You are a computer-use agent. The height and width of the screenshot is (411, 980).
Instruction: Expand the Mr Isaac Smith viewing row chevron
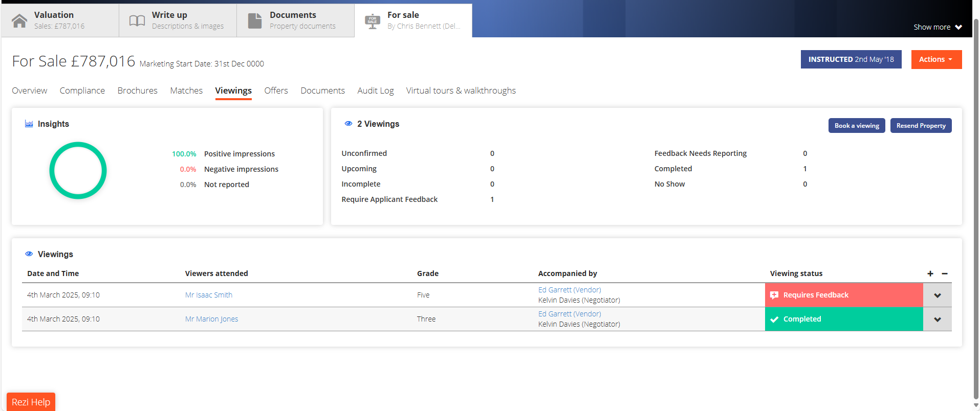(x=938, y=295)
